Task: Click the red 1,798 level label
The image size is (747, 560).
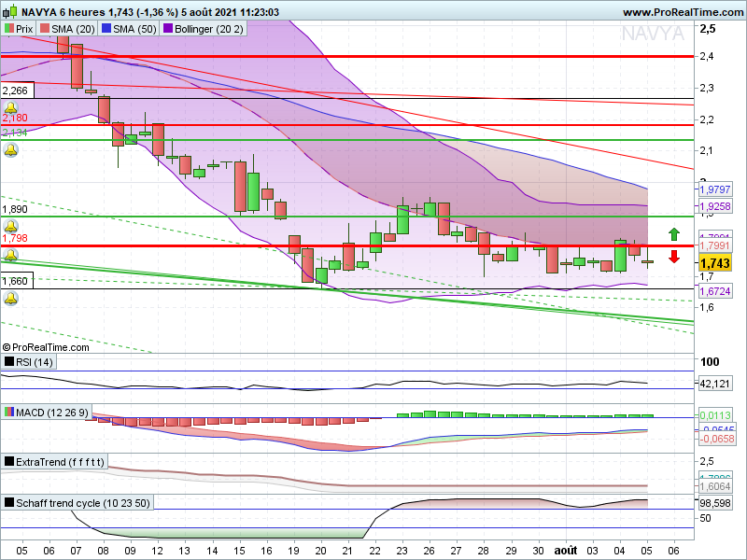Action: (15, 238)
